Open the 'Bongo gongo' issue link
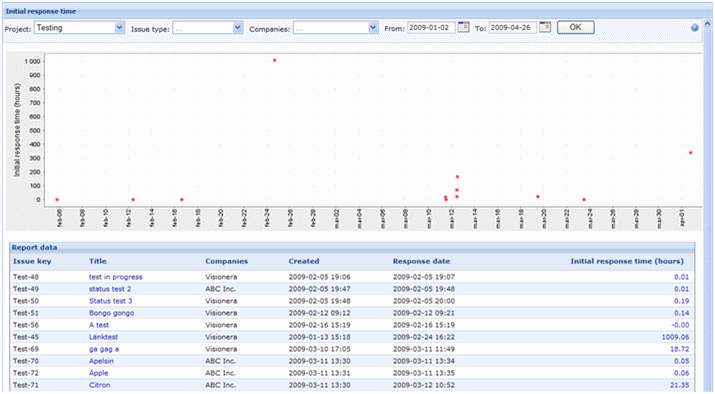This screenshot has height=394, width=715. pyautogui.click(x=111, y=313)
